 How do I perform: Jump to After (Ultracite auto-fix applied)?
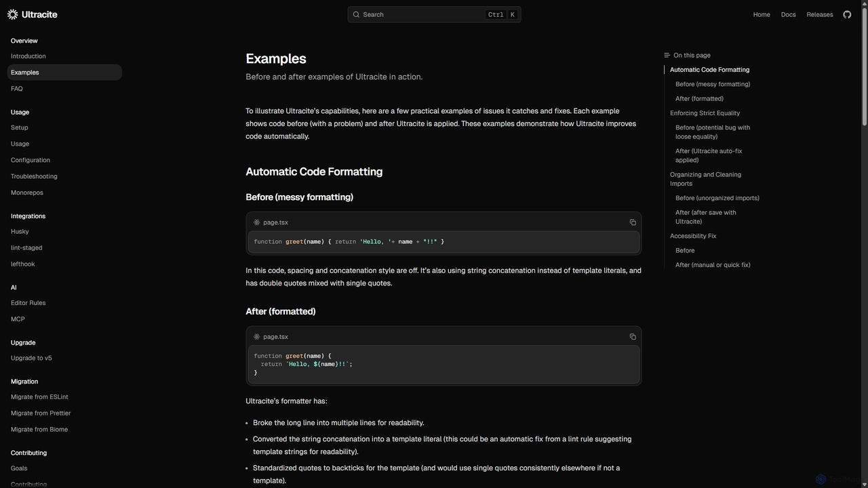click(x=709, y=156)
